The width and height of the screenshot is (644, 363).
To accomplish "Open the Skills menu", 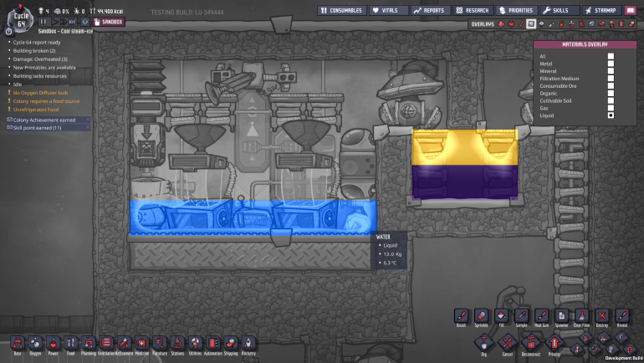I will pyautogui.click(x=560, y=10).
